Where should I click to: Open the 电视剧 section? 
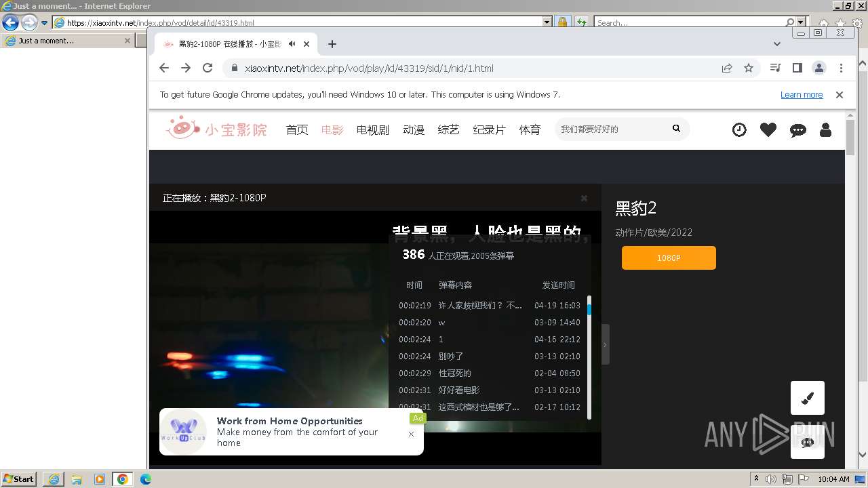click(373, 129)
